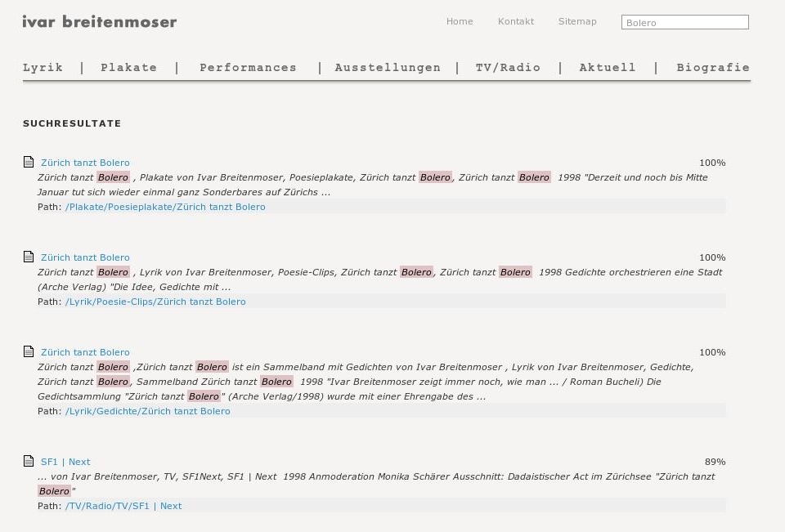Follow the /Plakate/Poesieplakate/Zürich tanzt Bolero path
Image resolution: width=785 pixels, height=532 pixels.
coord(165,207)
